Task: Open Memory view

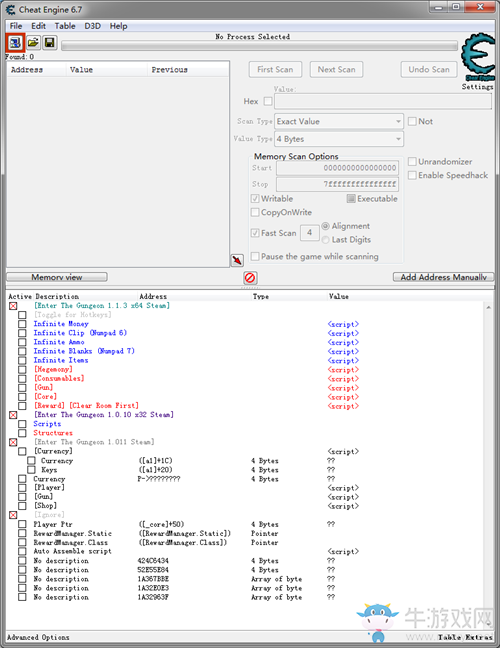Action: [57, 277]
